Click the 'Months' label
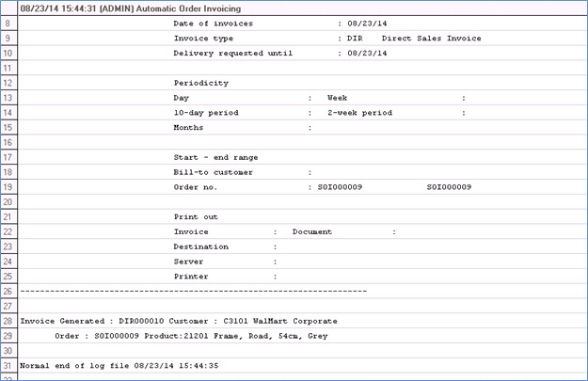 (x=188, y=128)
